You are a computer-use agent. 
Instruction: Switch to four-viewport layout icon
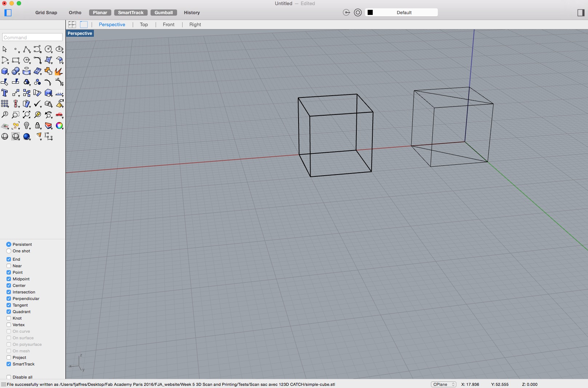(x=72, y=24)
